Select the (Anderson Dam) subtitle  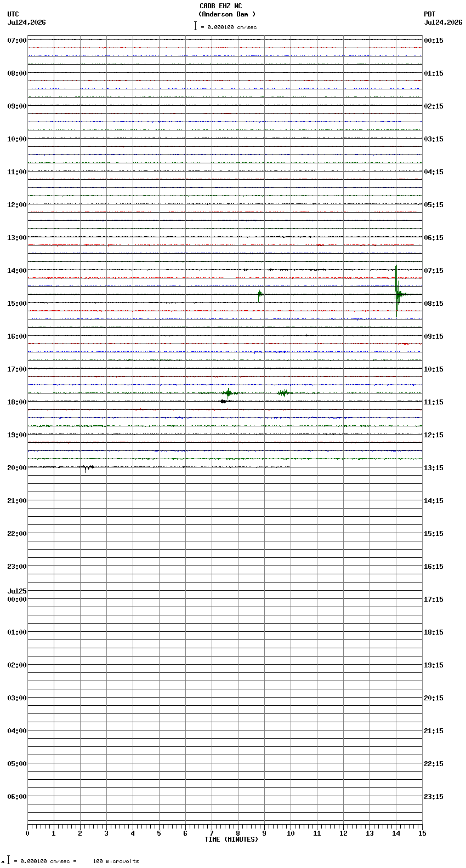pos(227,14)
